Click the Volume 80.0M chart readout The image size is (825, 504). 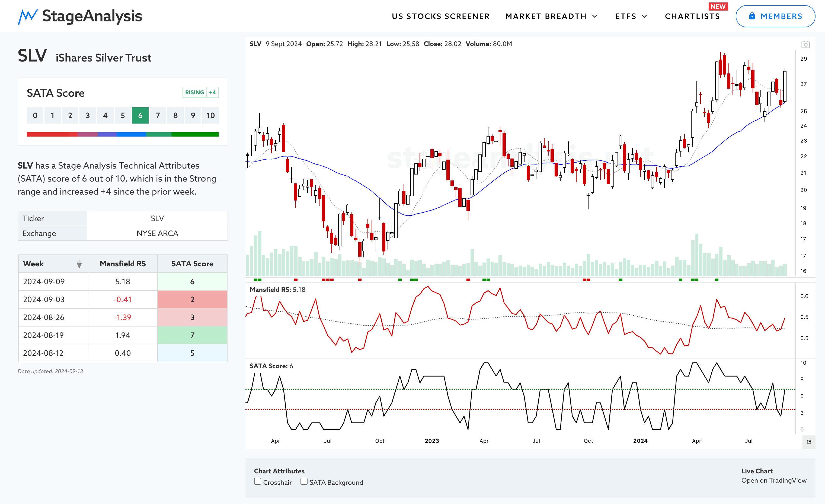point(488,44)
